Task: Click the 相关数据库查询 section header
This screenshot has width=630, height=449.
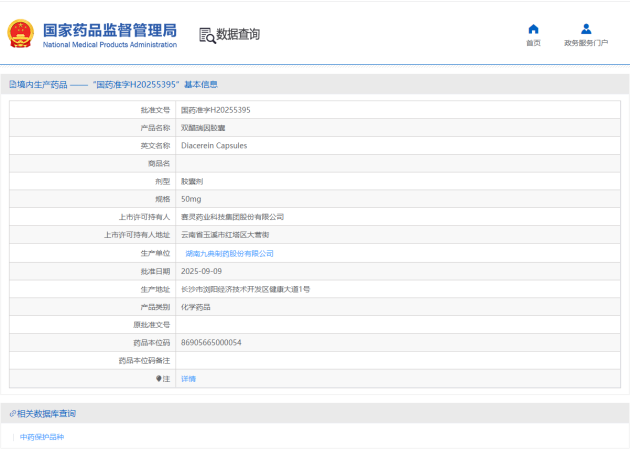Action: tap(46, 413)
